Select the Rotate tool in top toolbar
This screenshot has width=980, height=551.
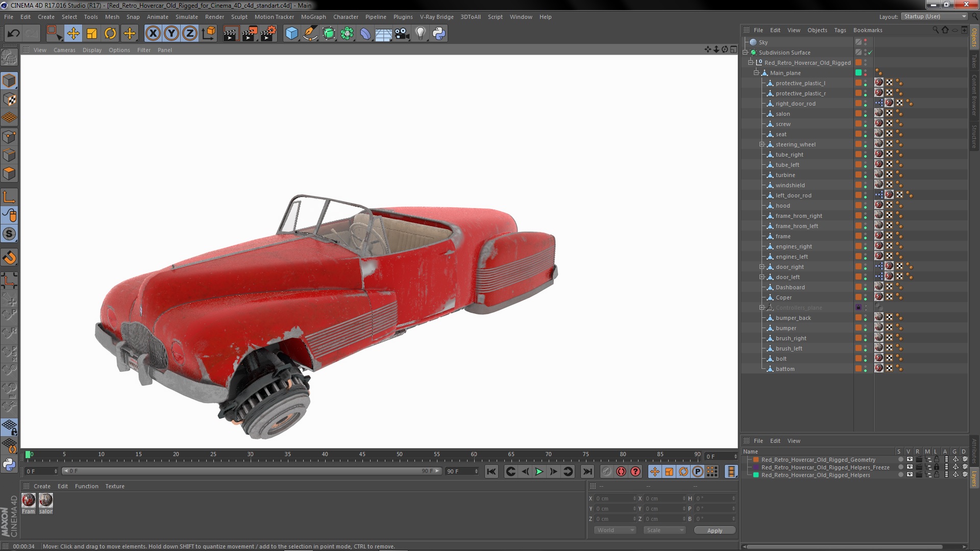coord(110,34)
